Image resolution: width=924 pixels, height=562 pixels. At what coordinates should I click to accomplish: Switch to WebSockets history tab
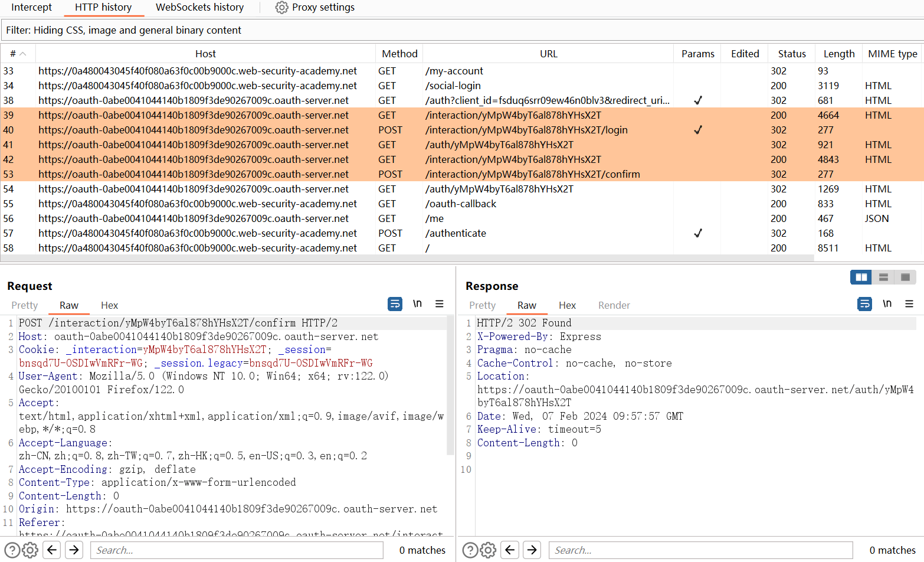(x=199, y=8)
